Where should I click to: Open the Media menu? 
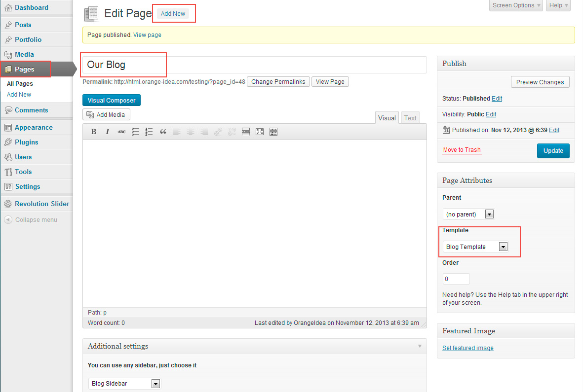[x=37, y=55]
